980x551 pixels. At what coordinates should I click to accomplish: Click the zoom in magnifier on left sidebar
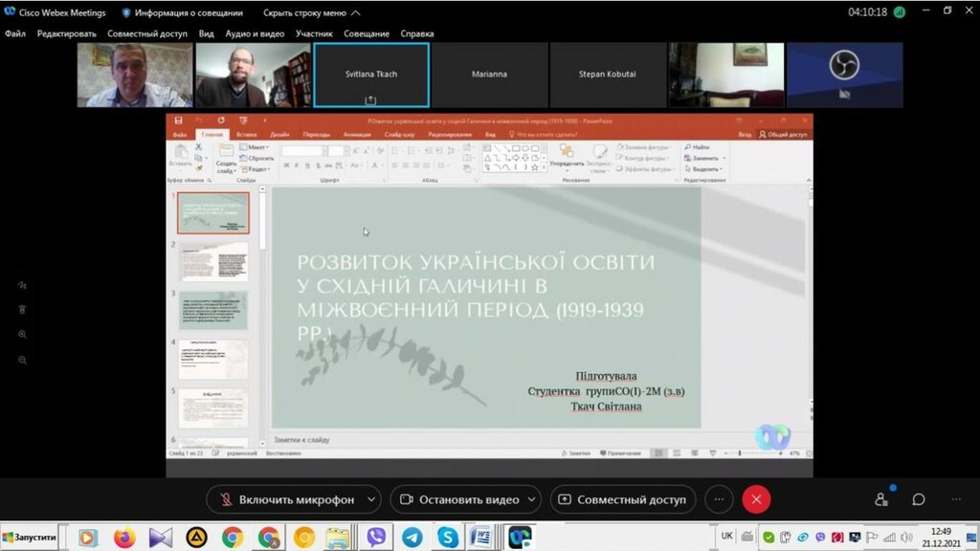(22, 335)
